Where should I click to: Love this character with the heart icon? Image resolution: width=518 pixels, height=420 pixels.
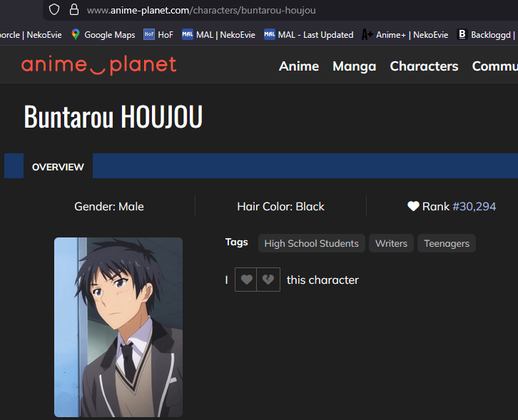pos(245,280)
